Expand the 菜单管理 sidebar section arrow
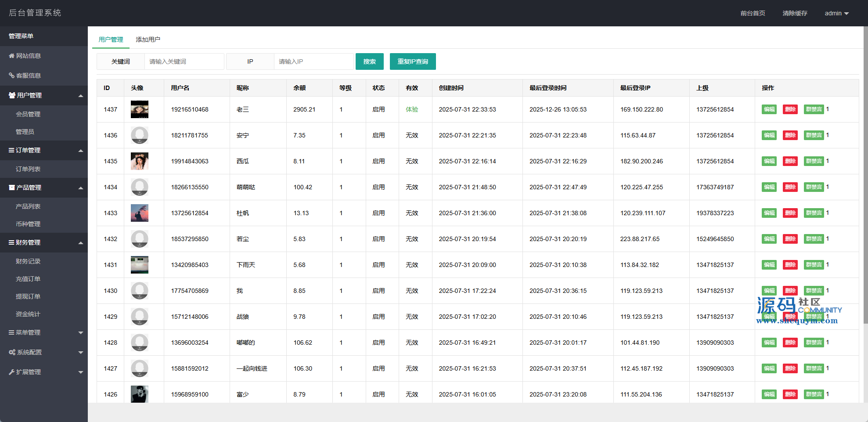This screenshot has height=422, width=868. pyautogui.click(x=81, y=333)
